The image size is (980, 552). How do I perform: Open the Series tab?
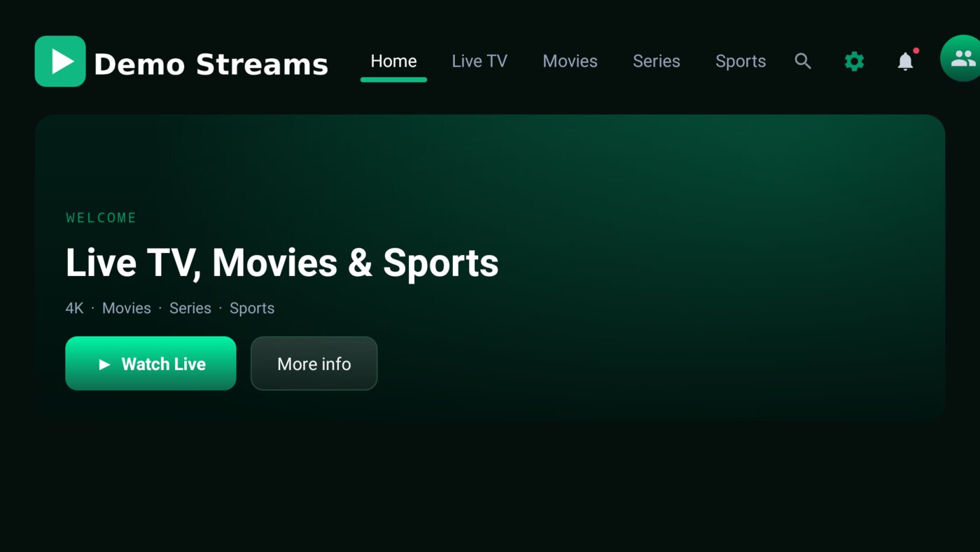tap(657, 62)
